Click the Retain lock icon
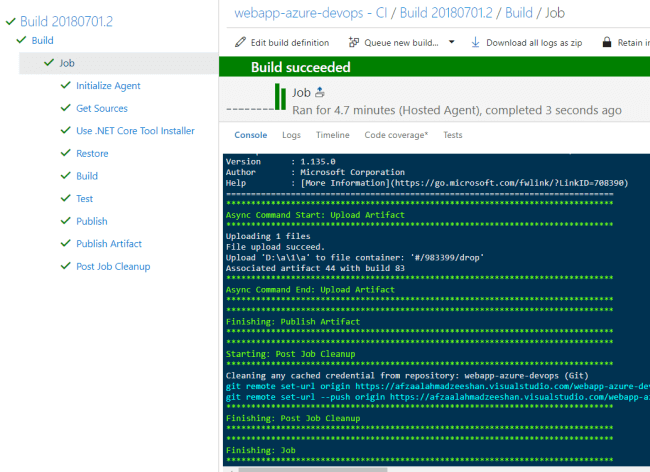 606,43
